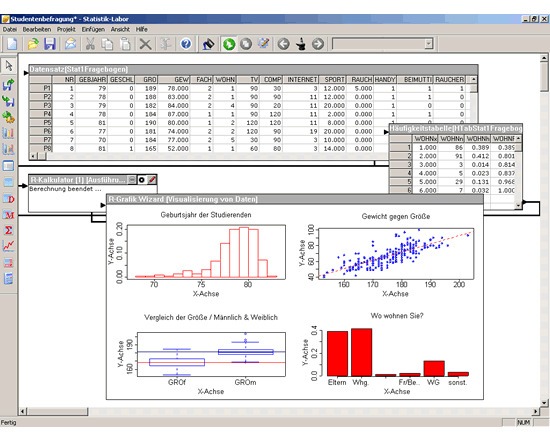Click the sidebar disk icon with arrow pointing up
550x440 pixels.
[x=8, y=85]
